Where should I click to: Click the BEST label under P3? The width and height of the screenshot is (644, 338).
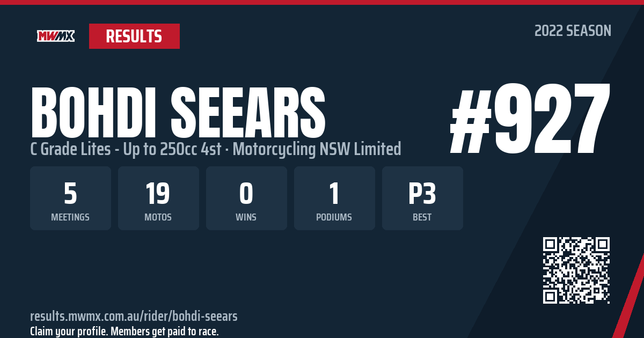(x=422, y=217)
